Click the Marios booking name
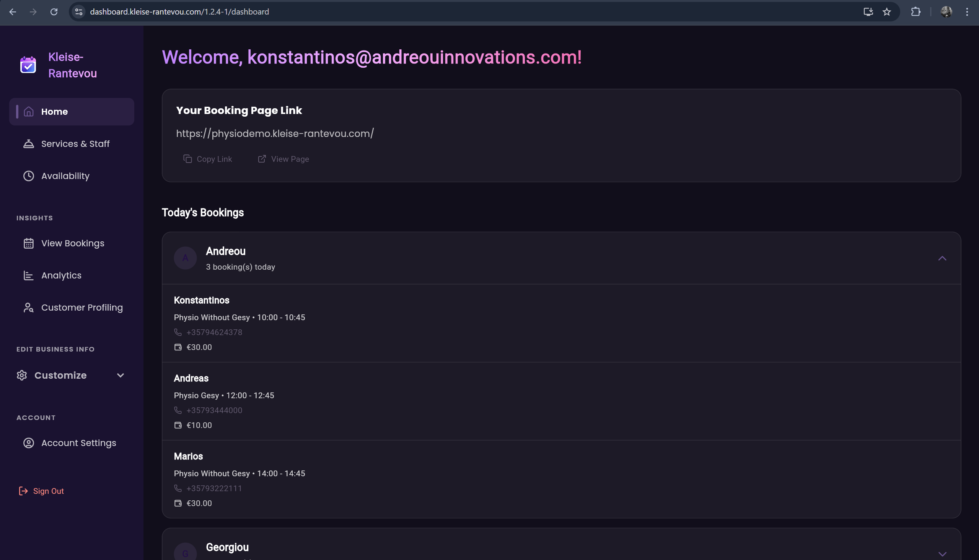This screenshot has height=560, width=979. tap(189, 457)
